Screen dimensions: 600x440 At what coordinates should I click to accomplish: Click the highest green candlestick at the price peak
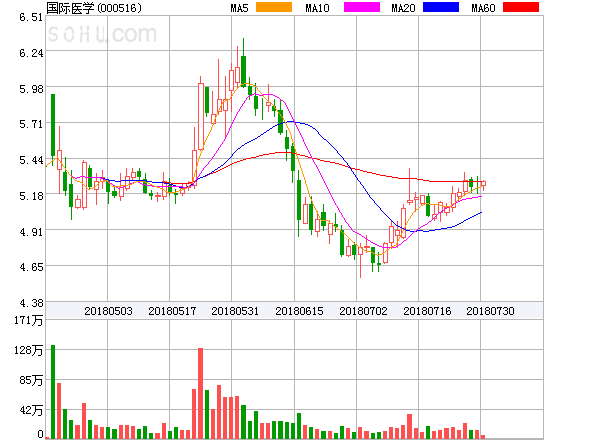coord(243,63)
